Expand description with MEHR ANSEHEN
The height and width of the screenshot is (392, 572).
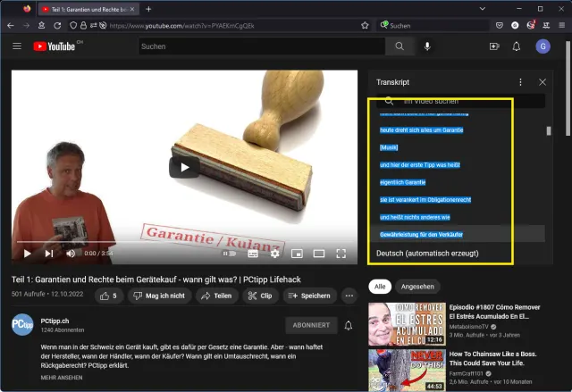[x=62, y=378]
